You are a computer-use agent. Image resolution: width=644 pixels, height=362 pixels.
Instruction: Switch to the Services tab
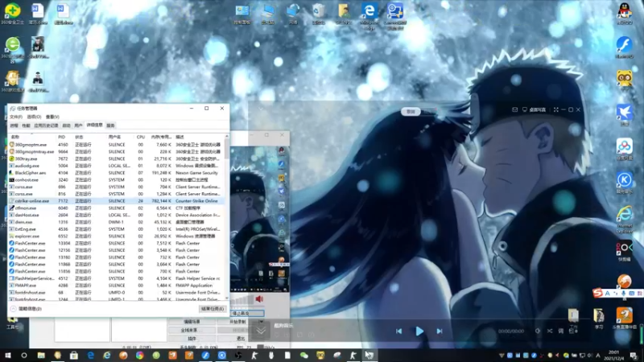click(x=110, y=125)
